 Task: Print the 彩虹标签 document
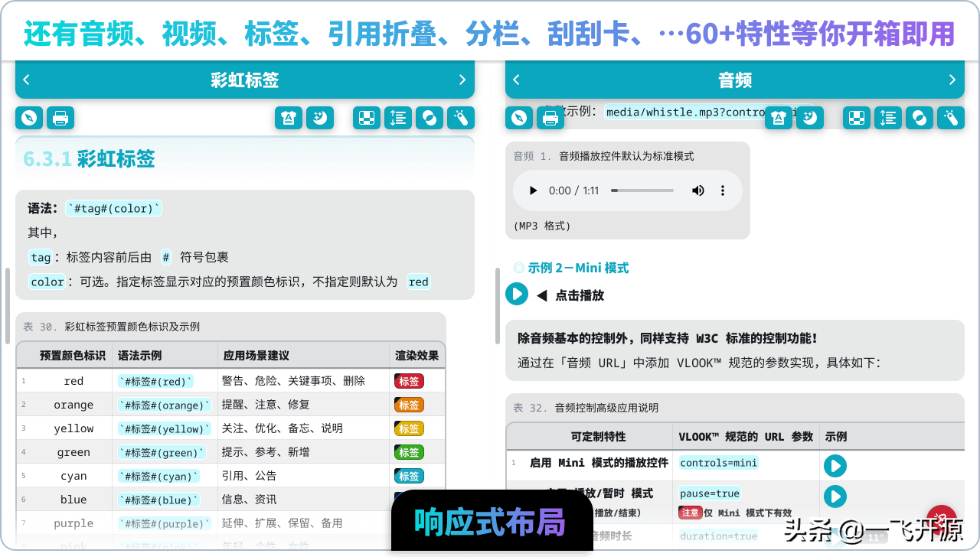click(x=60, y=118)
